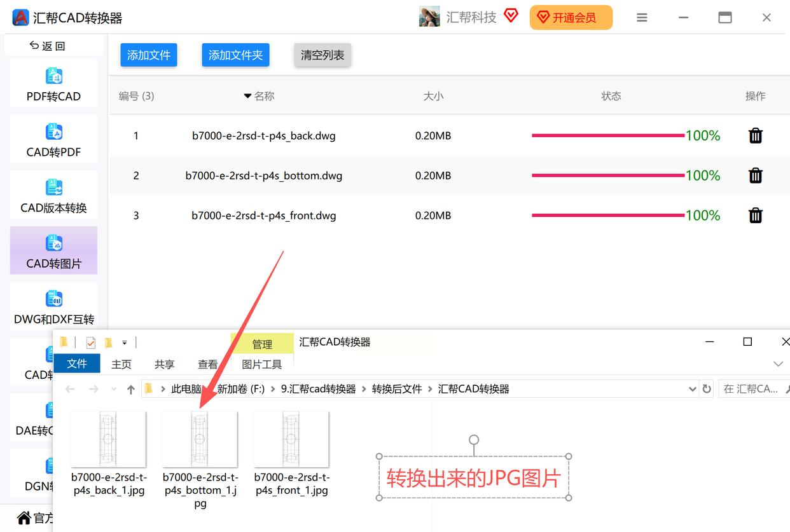Screen dimensions: 790x532
Task: Delete the b7000-e-2rsd-t-p4s_back.dwg row
Action: [756, 135]
